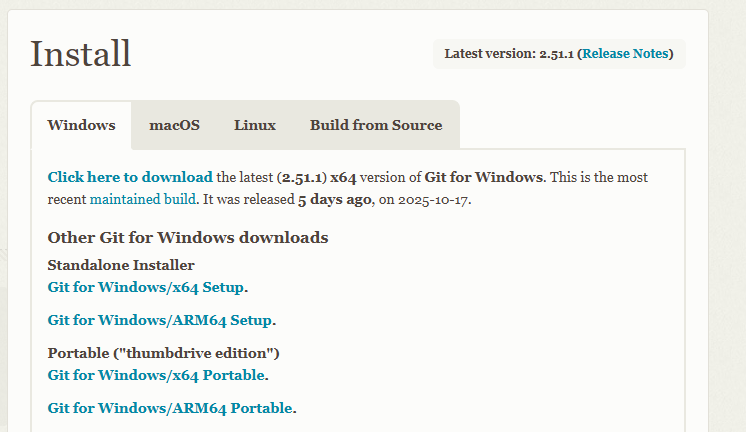Open the Linux install tab

255,126
